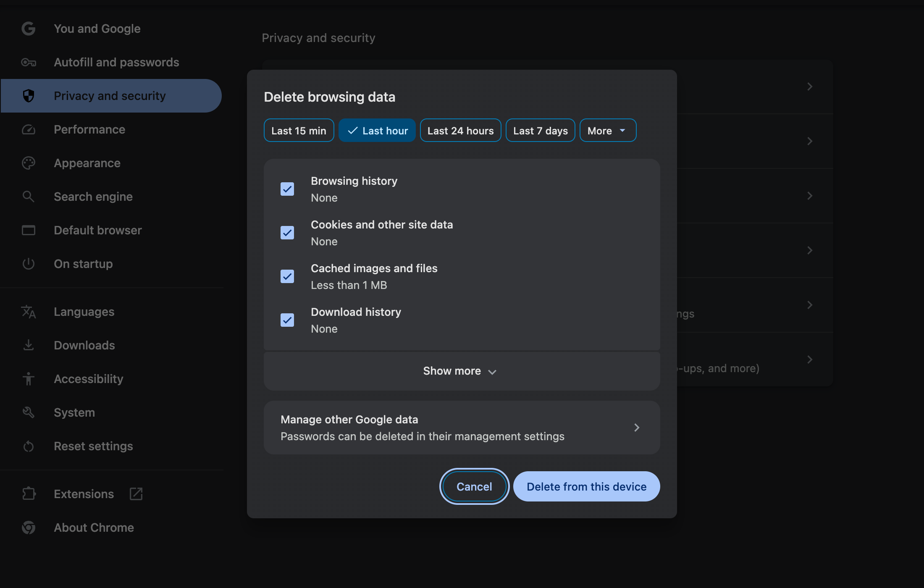Open Manage other Google data chevron
The image size is (924, 588).
click(637, 428)
